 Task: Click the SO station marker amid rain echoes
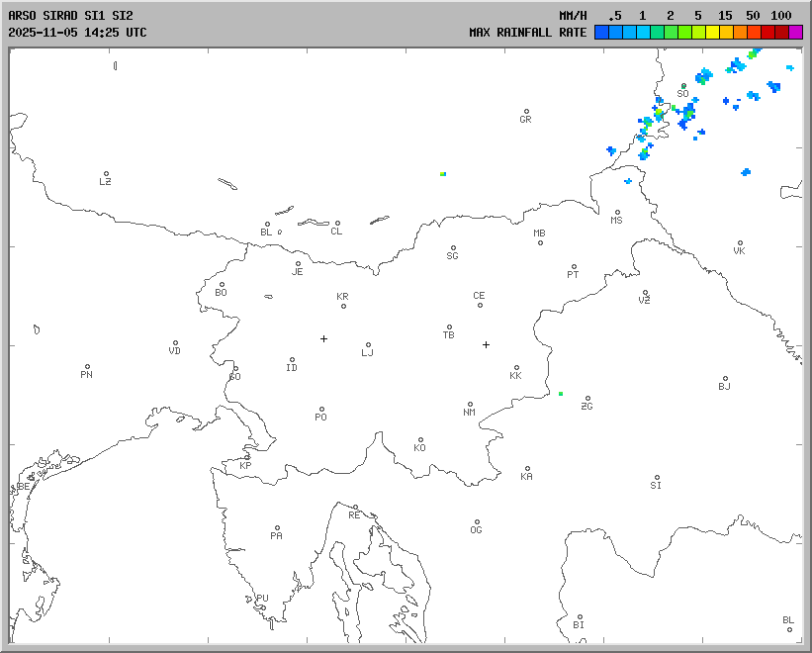pyautogui.click(x=682, y=86)
